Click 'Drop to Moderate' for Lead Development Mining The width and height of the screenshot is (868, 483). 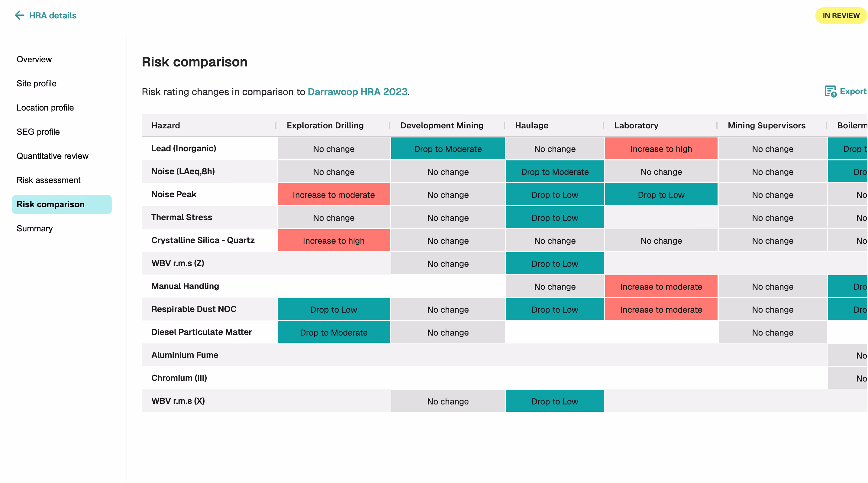point(447,149)
